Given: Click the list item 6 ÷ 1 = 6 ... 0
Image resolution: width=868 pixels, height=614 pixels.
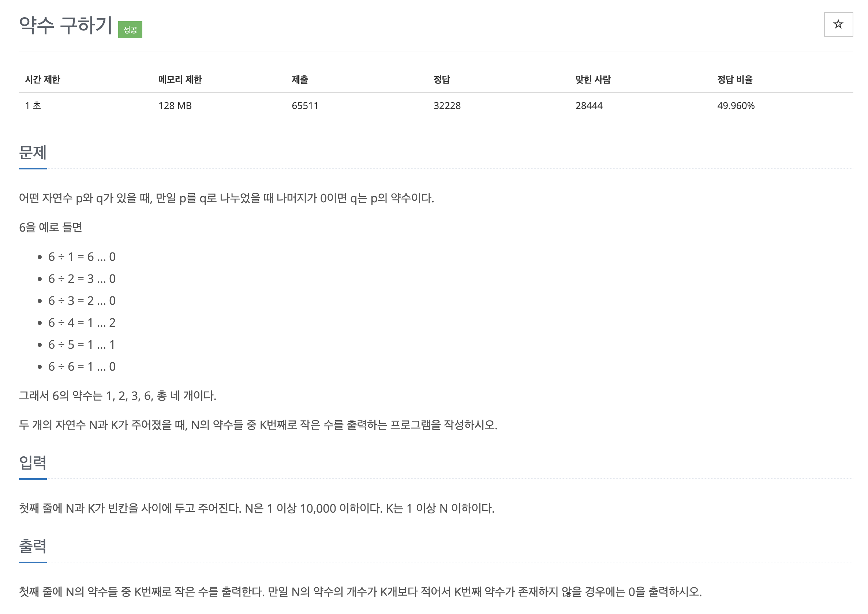Looking at the screenshot, I should click(82, 257).
